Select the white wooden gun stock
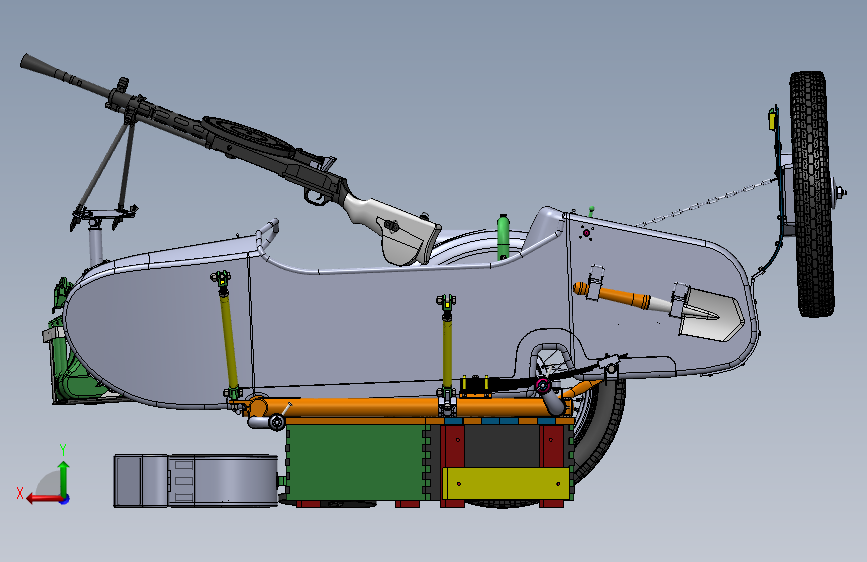 click(x=391, y=228)
